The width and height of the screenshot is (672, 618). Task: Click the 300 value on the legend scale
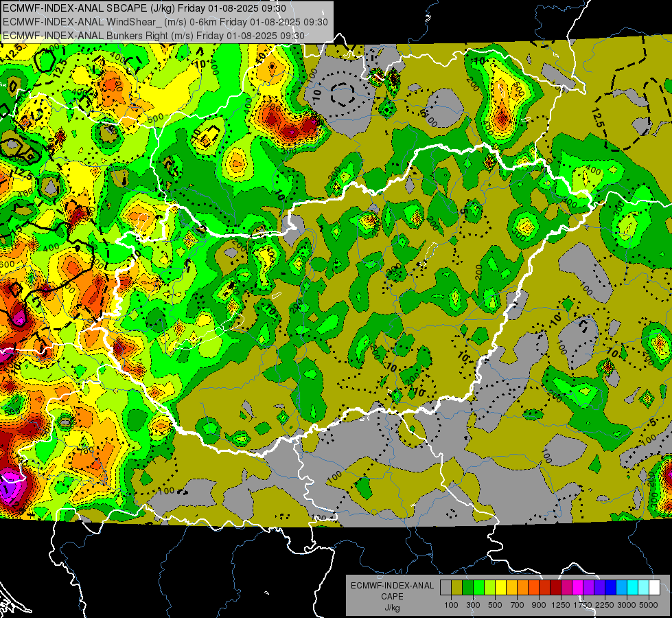(473, 605)
